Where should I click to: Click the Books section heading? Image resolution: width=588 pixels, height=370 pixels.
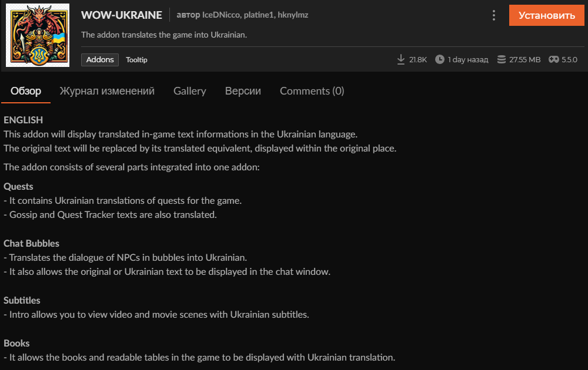[16, 344]
